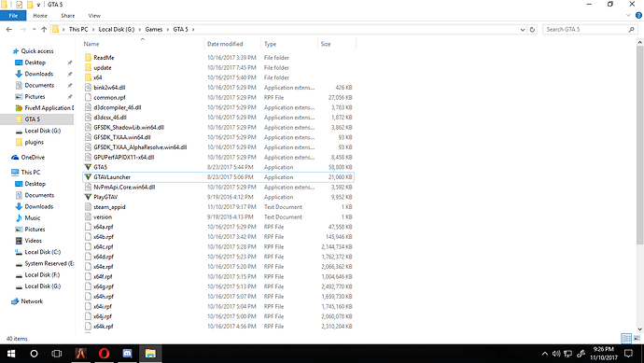Open plugins folder in sidebar

point(35,142)
